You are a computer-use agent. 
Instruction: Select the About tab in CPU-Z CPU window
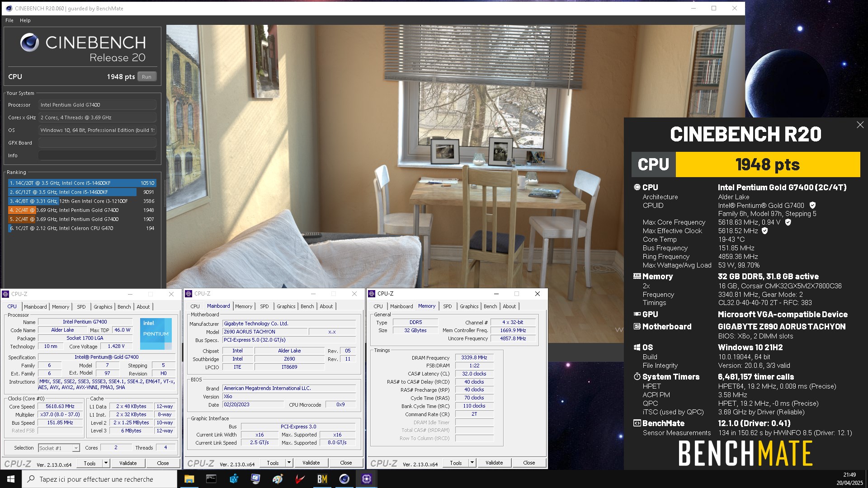coord(143,307)
